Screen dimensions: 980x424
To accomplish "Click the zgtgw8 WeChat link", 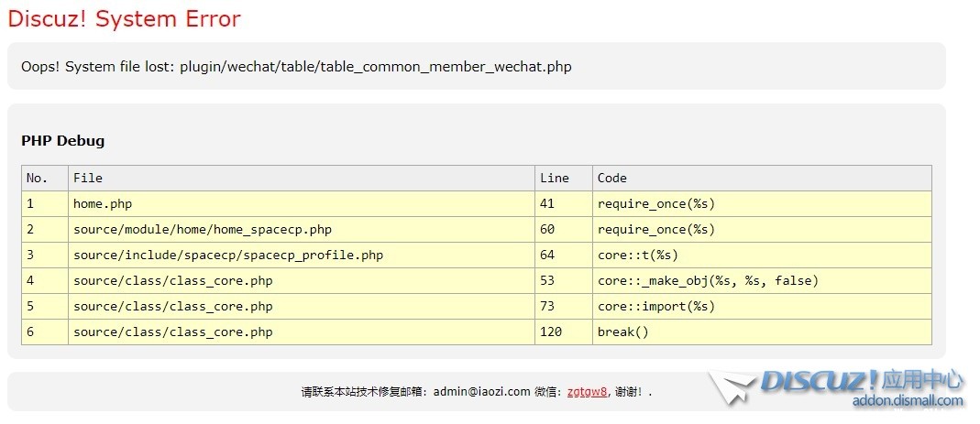I will tap(587, 392).
